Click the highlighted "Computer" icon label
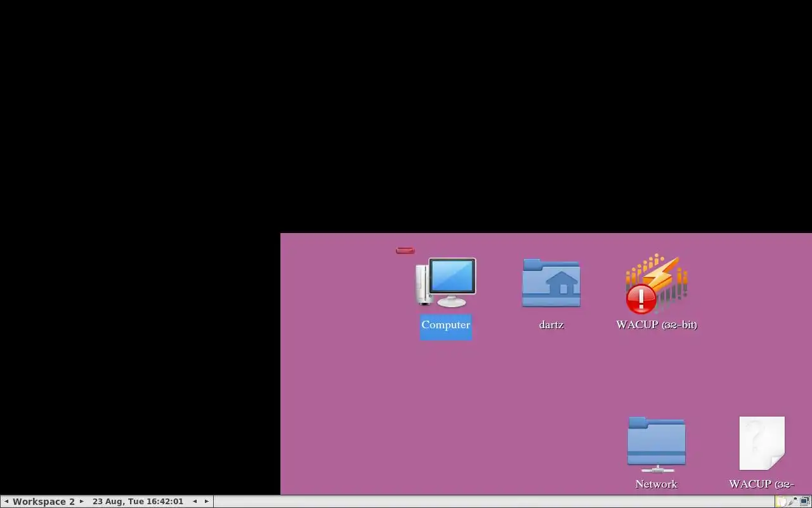The width and height of the screenshot is (812, 508). [x=446, y=325]
